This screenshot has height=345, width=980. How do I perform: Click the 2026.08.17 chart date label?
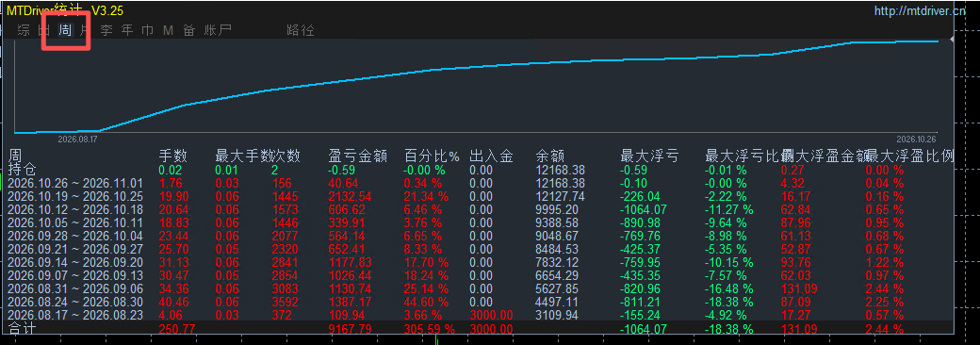(x=76, y=139)
